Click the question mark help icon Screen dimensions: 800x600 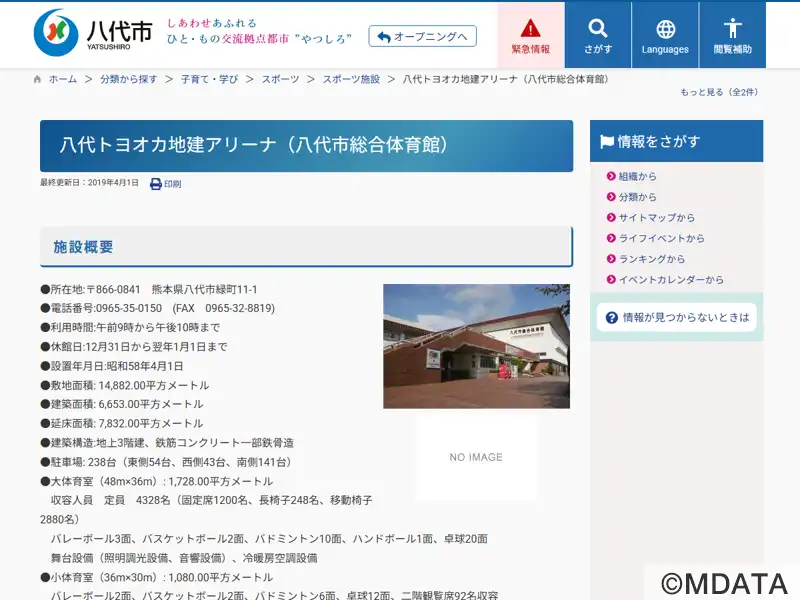pyautogui.click(x=611, y=317)
